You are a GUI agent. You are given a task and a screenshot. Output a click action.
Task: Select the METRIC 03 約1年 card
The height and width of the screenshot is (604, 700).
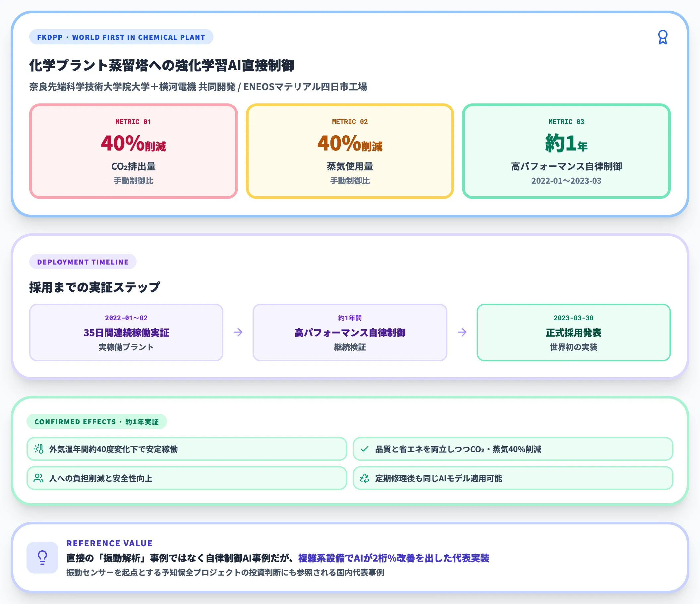pyautogui.click(x=566, y=151)
